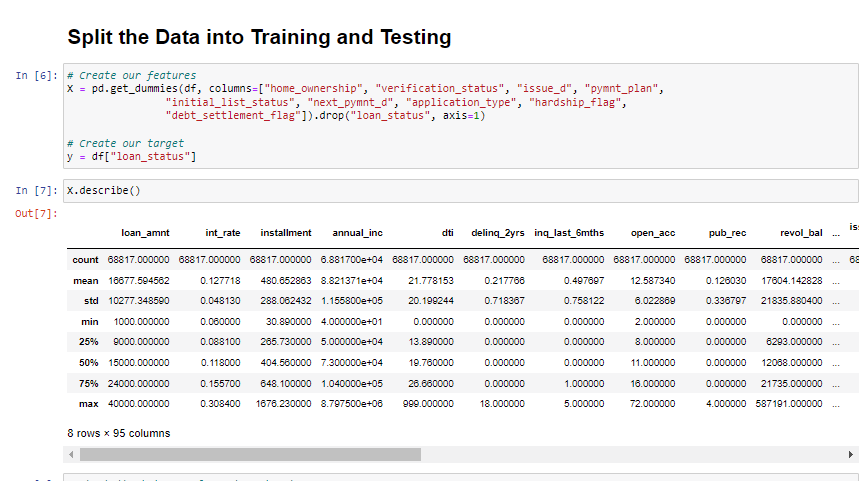Click the horizontal scrollbar thumb of the output
The height and width of the screenshot is (481, 867).
tap(250, 454)
